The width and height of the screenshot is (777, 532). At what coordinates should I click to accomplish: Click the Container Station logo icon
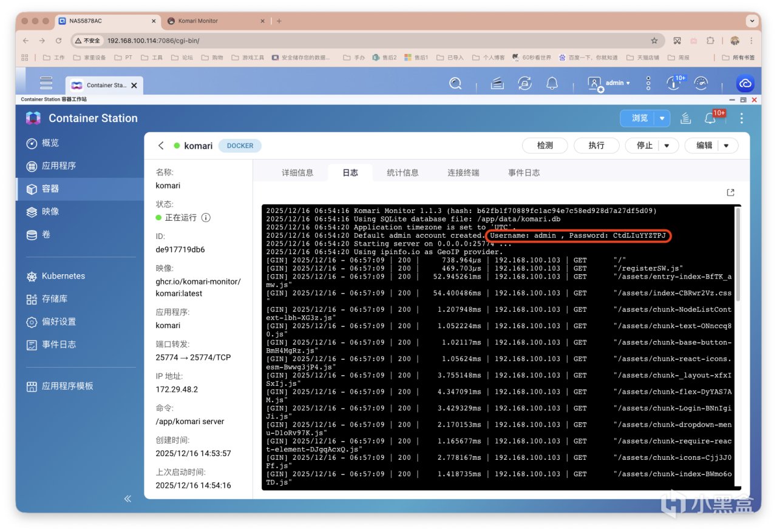[x=33, y=118]
